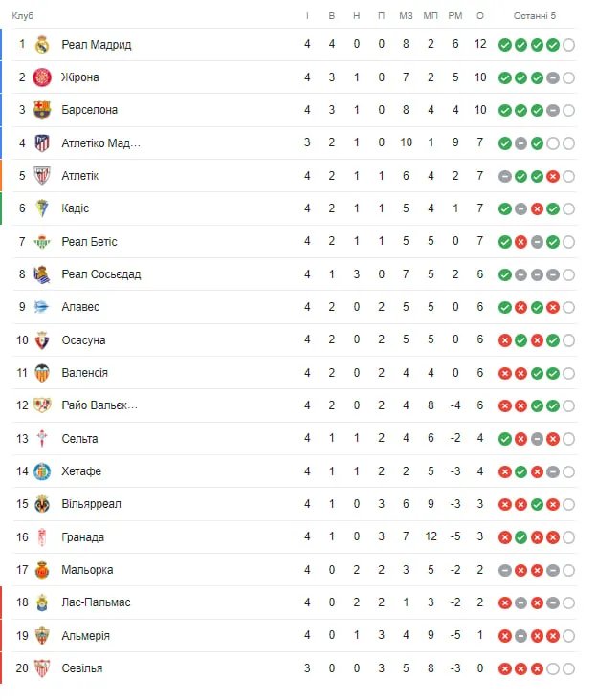Select the Мальорка team name
The image size is (597, 700).
coord(87,570)
